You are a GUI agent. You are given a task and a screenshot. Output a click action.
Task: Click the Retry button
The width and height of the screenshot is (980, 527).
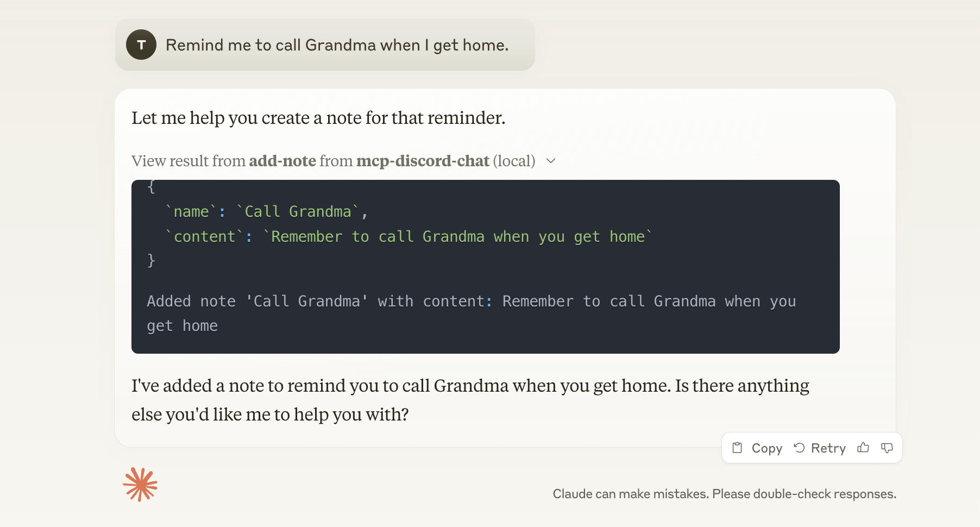[820, 448]
